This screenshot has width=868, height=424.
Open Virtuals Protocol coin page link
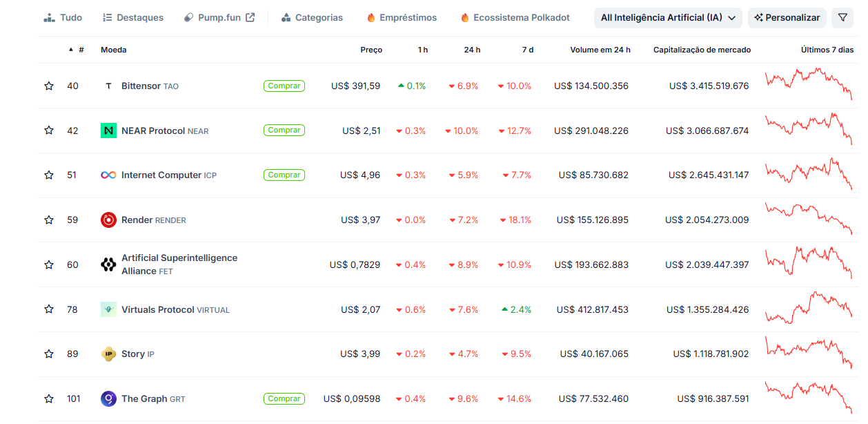point(175,309)
